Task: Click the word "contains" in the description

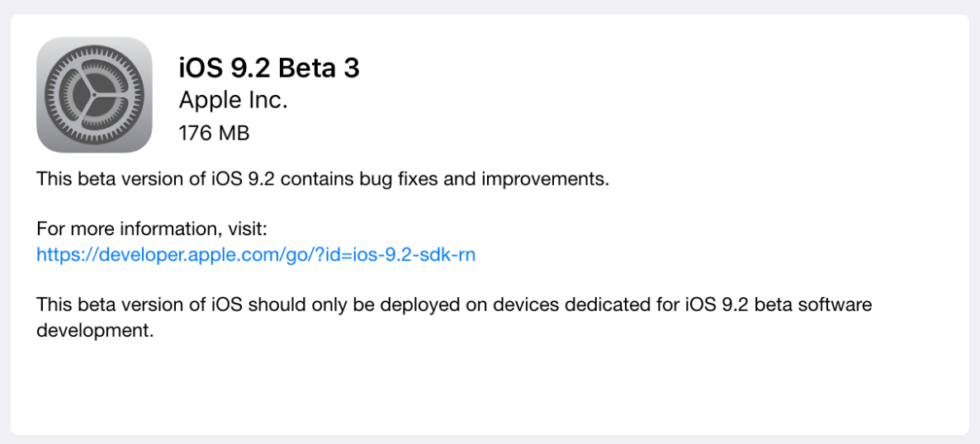Action: tap(319, 178)
